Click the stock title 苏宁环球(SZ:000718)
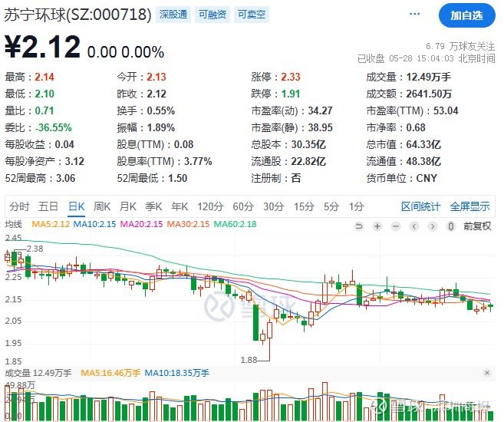The width and height of the screenshot is (504, 422). [77, 15]
